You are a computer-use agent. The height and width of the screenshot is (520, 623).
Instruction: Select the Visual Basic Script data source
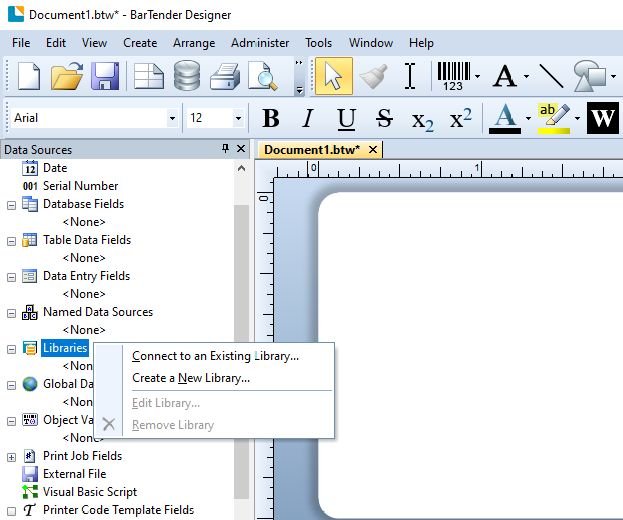click(90, 492)
